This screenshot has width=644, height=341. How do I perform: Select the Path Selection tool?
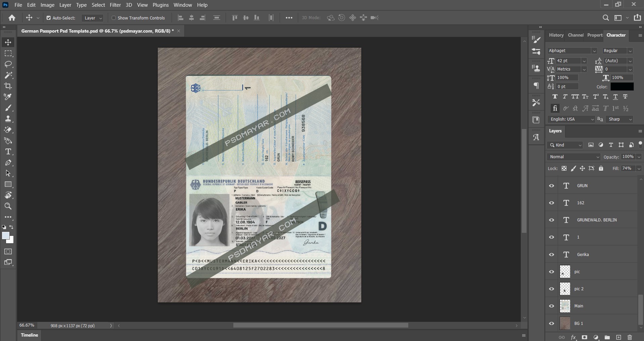click(x=8, y=173)
